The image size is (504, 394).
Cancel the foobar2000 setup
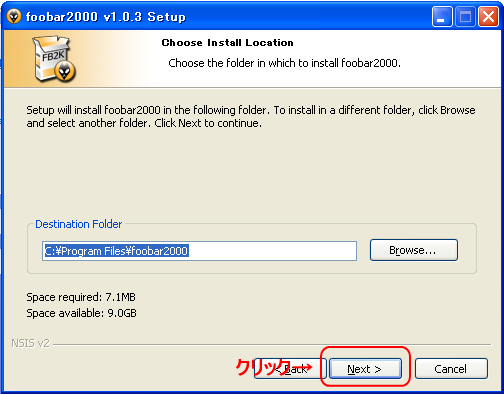tap(451, 369)
